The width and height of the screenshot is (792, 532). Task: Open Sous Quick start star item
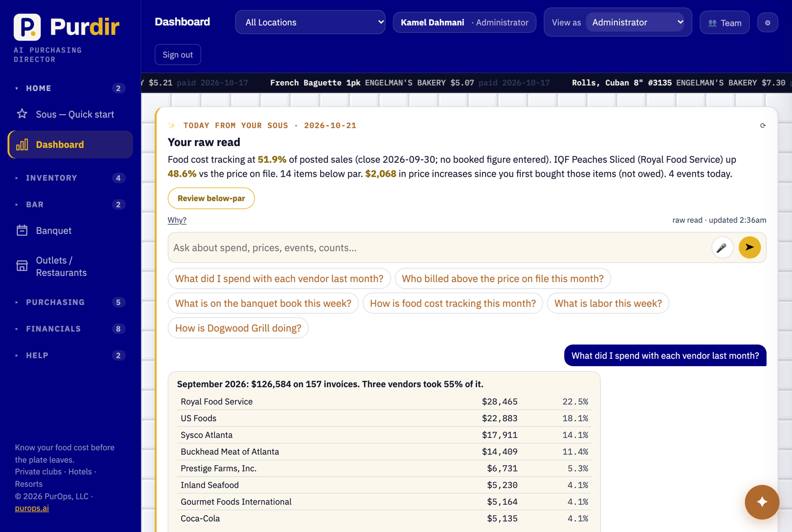click(x=70, y=114)
